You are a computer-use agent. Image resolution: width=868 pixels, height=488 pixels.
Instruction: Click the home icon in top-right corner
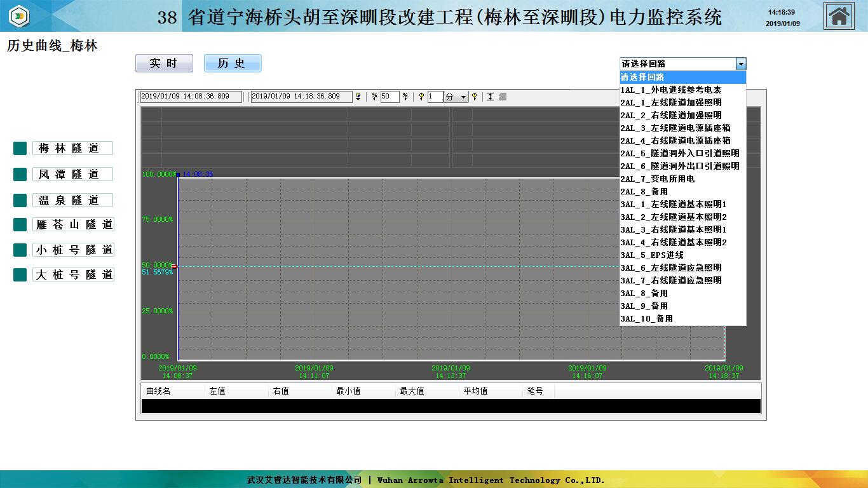839,16
